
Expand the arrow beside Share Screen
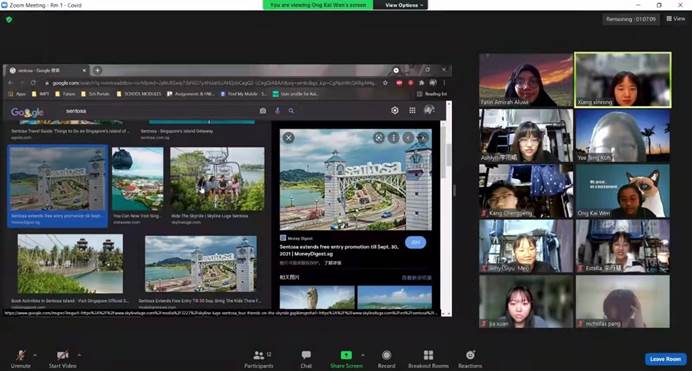tap(363, 355)
